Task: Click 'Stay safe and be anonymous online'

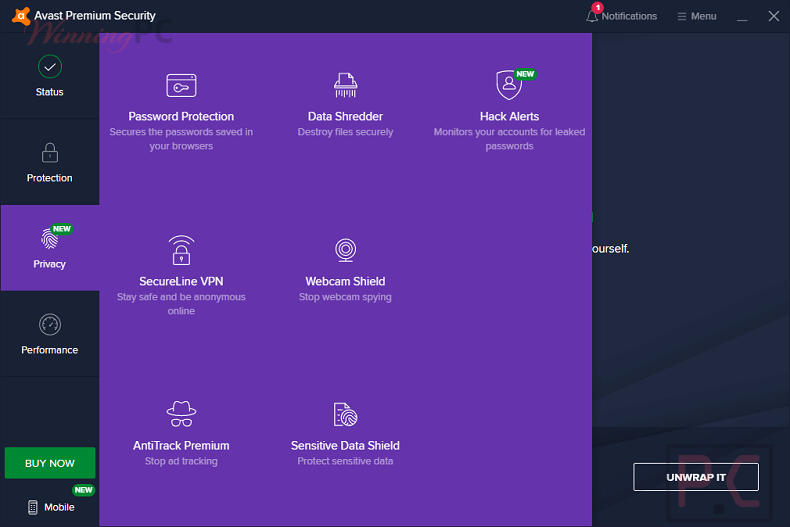Action: coord(181,304)
